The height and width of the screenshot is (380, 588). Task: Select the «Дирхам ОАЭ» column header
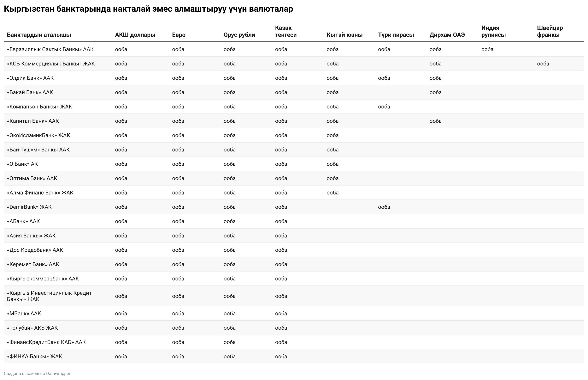tap(447, 35)
